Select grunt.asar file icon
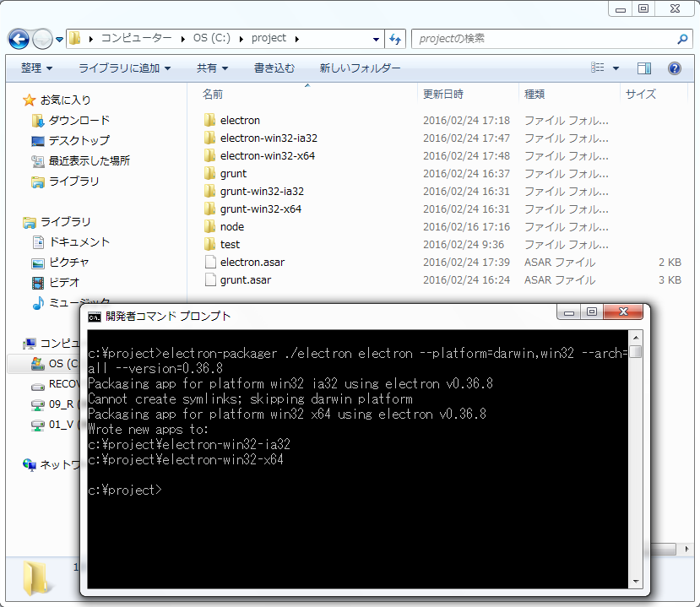 click(210, 279)
